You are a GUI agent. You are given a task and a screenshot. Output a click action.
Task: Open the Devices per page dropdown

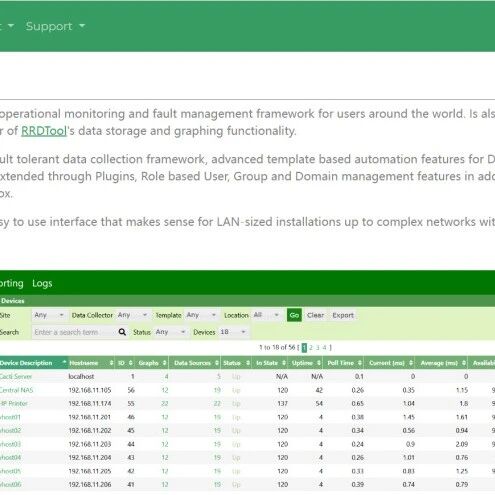233,332
